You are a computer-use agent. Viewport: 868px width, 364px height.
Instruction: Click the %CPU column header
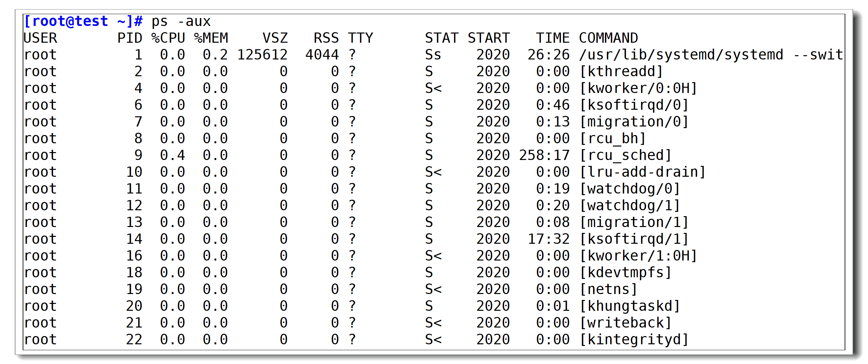pos(168,38)
